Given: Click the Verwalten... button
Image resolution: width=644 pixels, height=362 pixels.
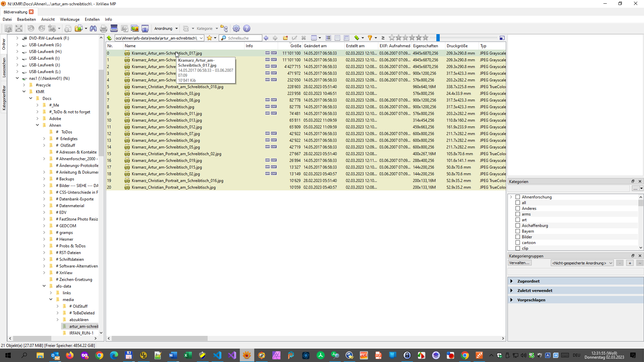Looking at the screenshot, I should point(519,263).
